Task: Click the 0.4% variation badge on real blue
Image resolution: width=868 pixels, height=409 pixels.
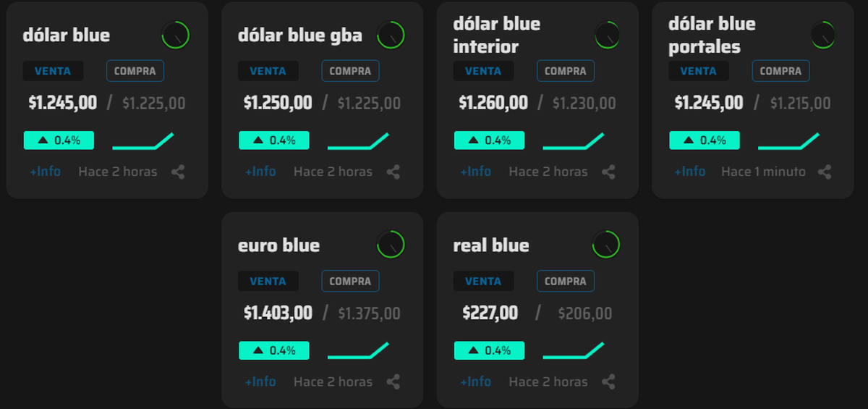Action: click(x=489, y=350)
